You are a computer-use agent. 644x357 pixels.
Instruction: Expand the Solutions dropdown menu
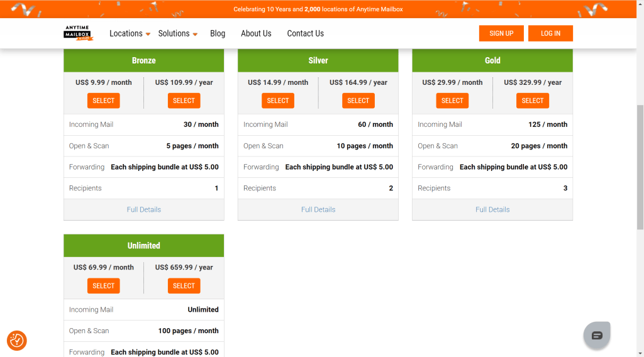pos(177,34)
